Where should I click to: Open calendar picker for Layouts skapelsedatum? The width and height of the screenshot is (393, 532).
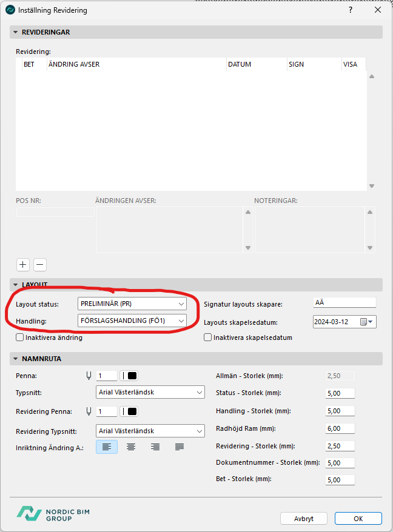pos(367,322)
